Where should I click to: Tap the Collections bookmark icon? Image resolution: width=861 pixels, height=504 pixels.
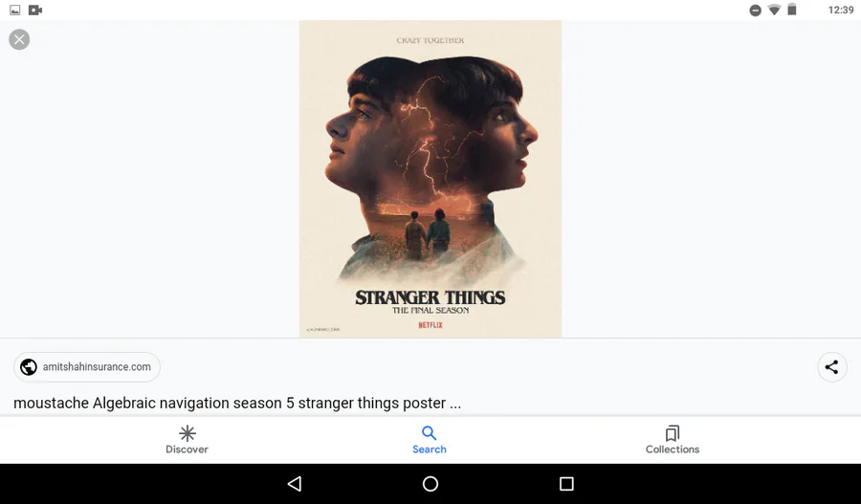tap(673, 433)
